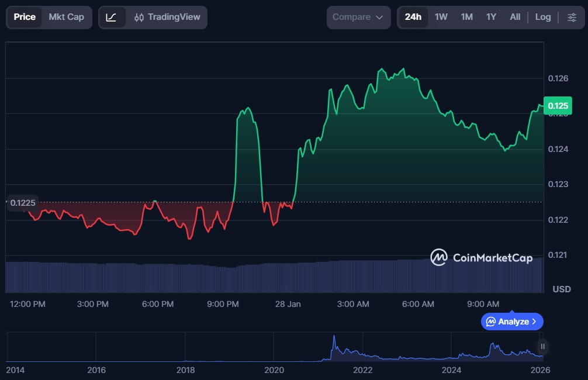The image size is (588, 380).
Task: Select the 24h time range
Action: point(413,18)
